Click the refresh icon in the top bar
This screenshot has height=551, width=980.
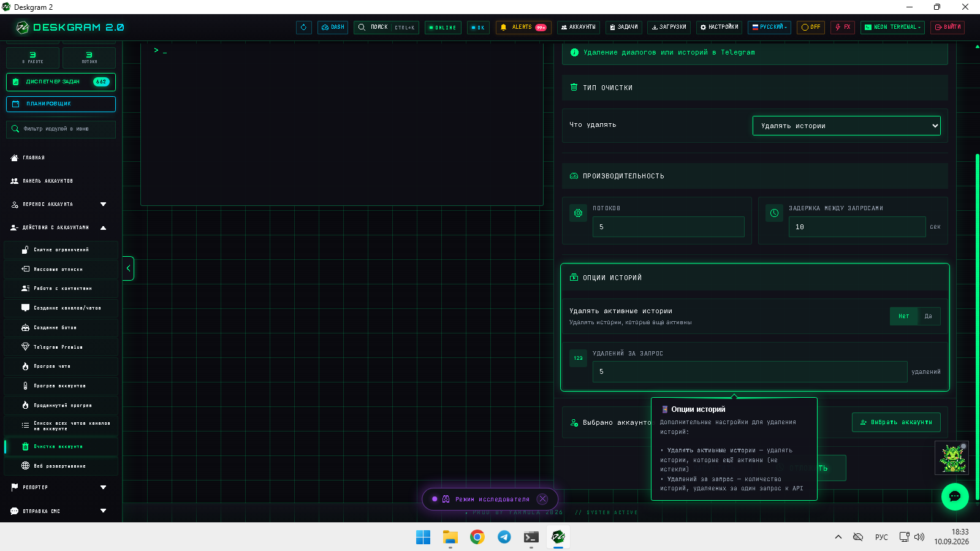(x=304, y=28)
